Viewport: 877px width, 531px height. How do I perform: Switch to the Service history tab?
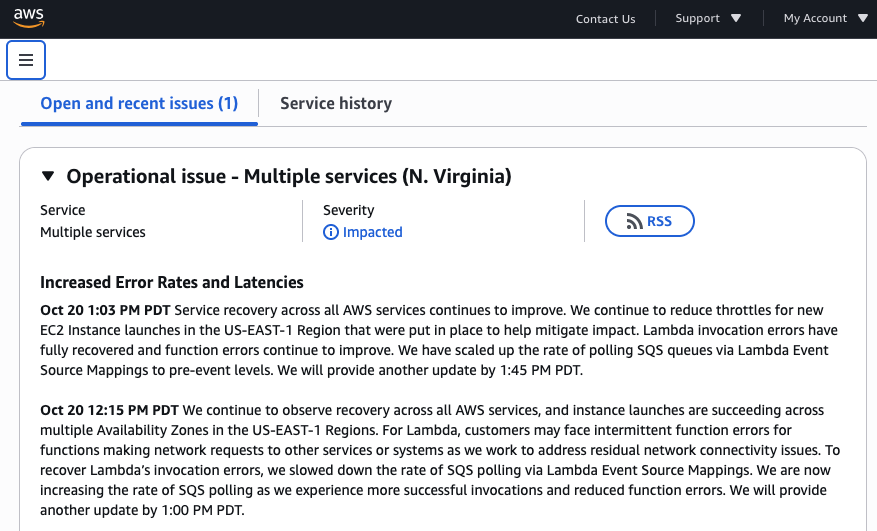pos(336,104)
